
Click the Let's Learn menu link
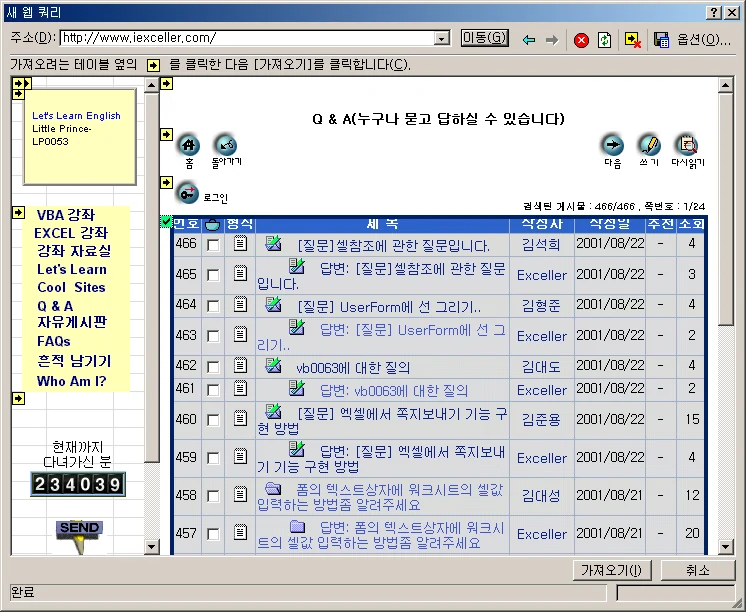tap(72, 269)
